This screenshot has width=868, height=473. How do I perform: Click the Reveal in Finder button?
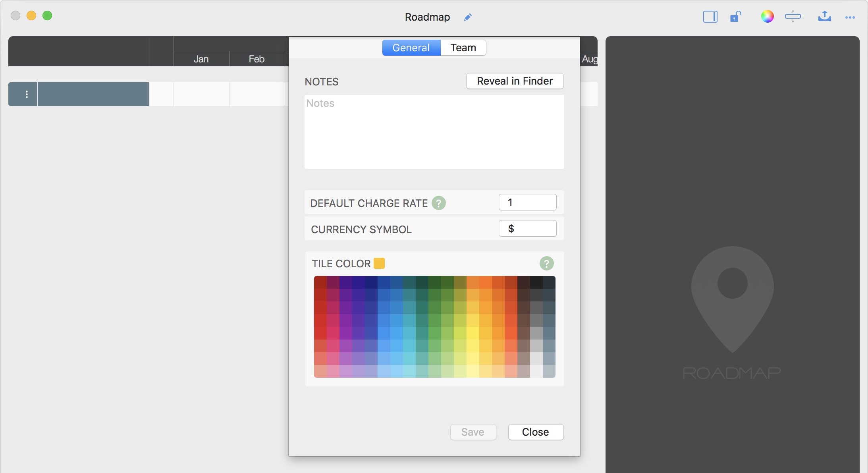point(515,81)
